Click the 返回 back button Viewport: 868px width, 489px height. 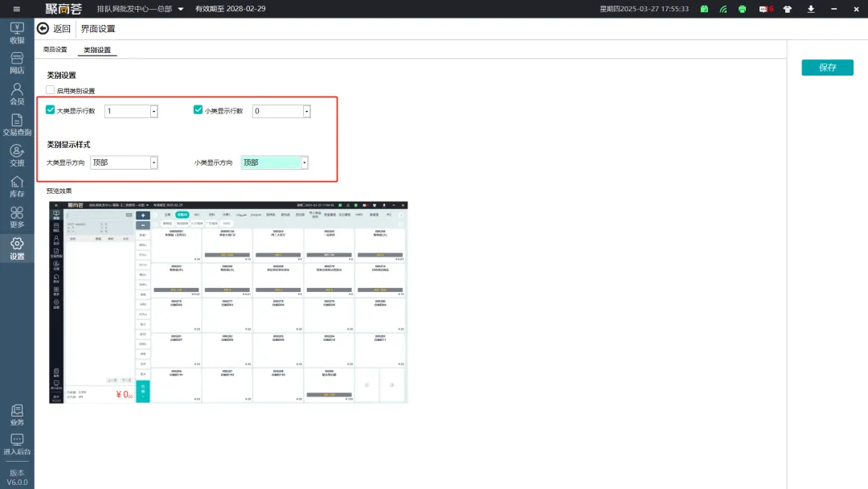[54, 29]
